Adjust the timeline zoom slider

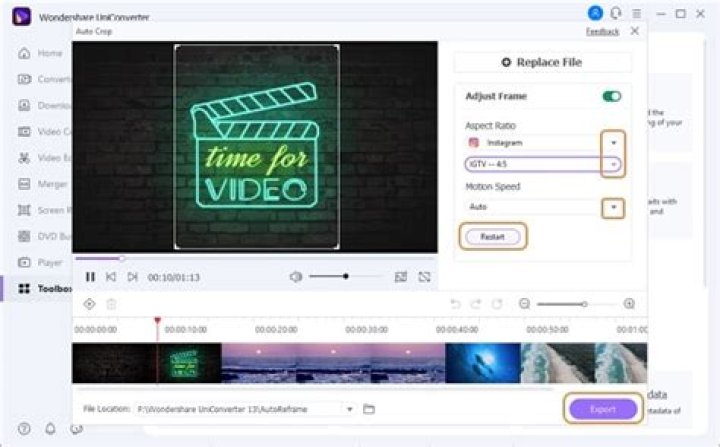tap(584, 304)
